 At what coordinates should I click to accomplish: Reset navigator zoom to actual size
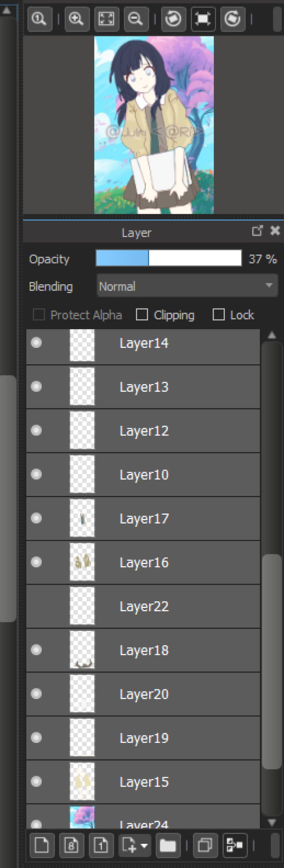pyautogui.click(x=40, y=19)
